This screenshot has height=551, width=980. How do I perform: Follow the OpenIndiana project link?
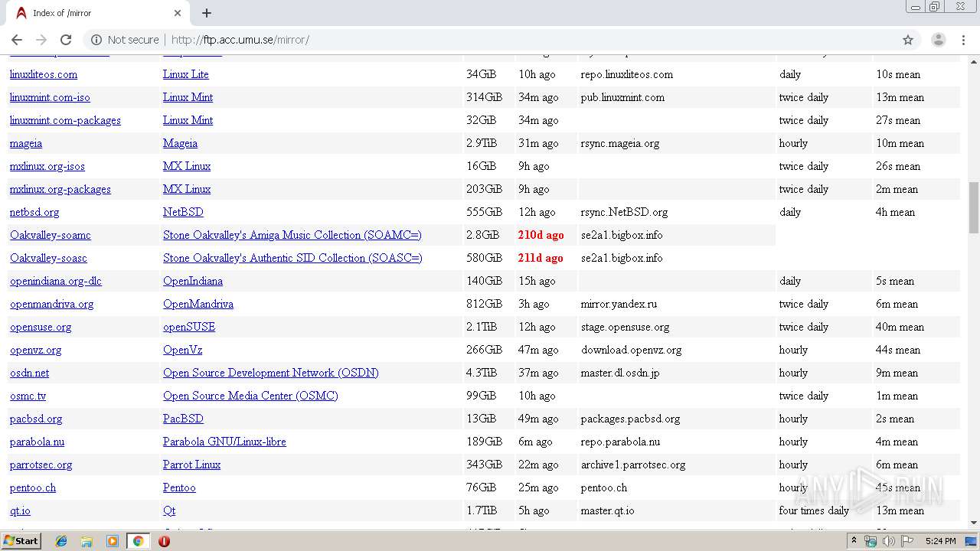[x=193, y=281]
